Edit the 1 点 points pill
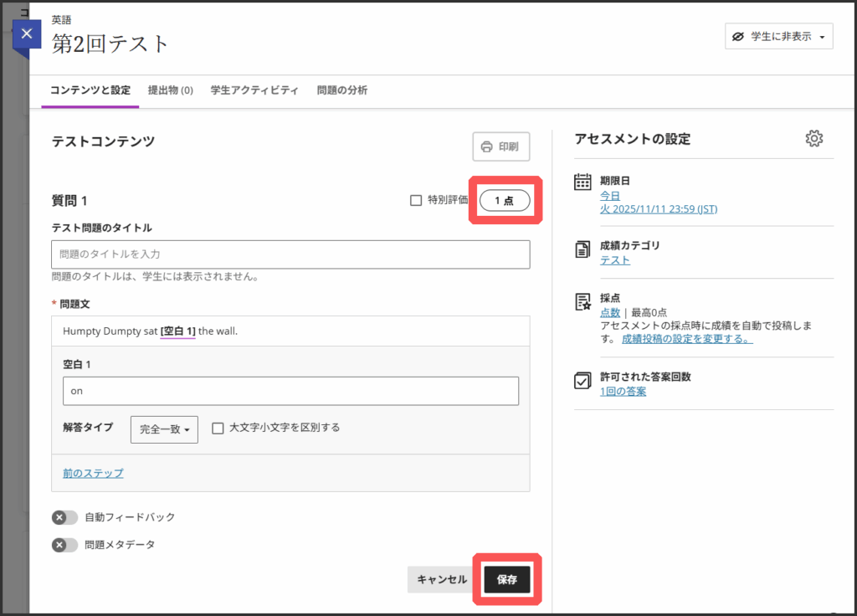The height and width of the screenshot is (616, 857). click(x=504, y=201)
